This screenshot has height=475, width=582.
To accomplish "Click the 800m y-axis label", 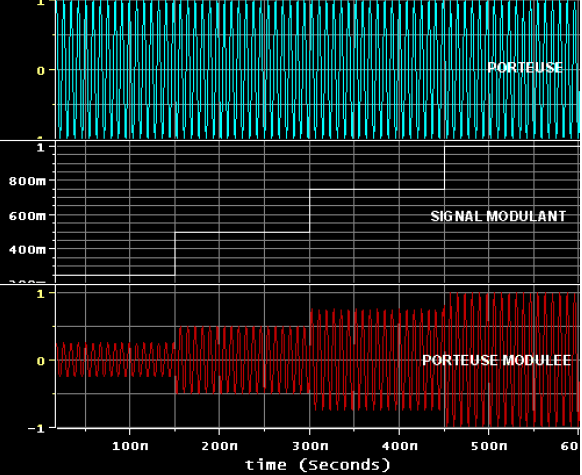I will pyautogui.click(x=27, y=181).
